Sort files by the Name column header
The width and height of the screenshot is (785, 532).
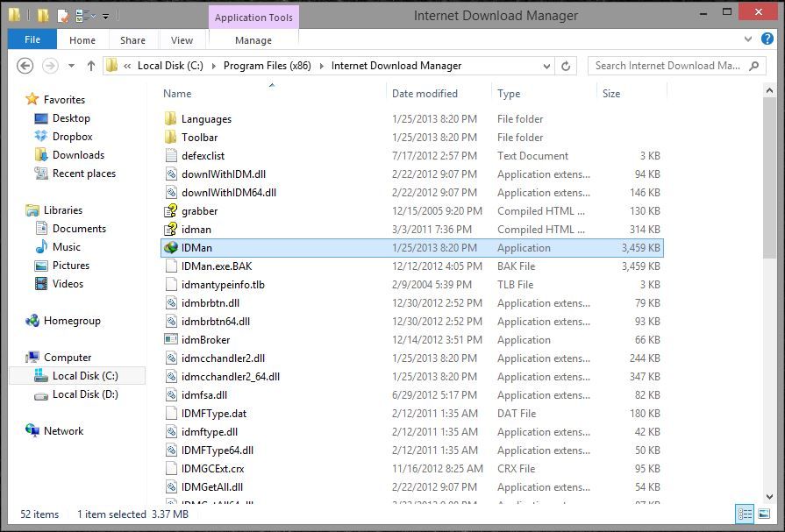tap(177, 94)
